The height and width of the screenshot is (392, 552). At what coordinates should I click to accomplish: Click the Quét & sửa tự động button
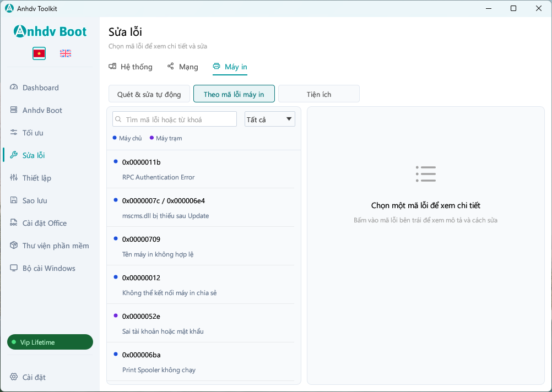point(149,94)
